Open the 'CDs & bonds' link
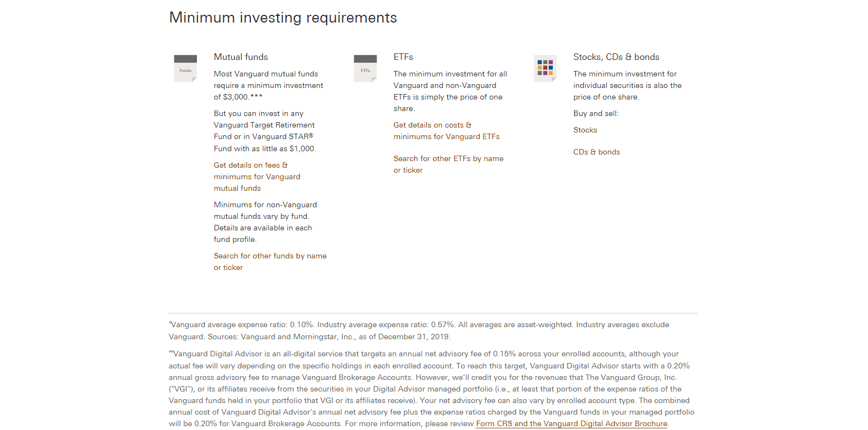Viewport: 868px width, 430px height. pos(596,152)
